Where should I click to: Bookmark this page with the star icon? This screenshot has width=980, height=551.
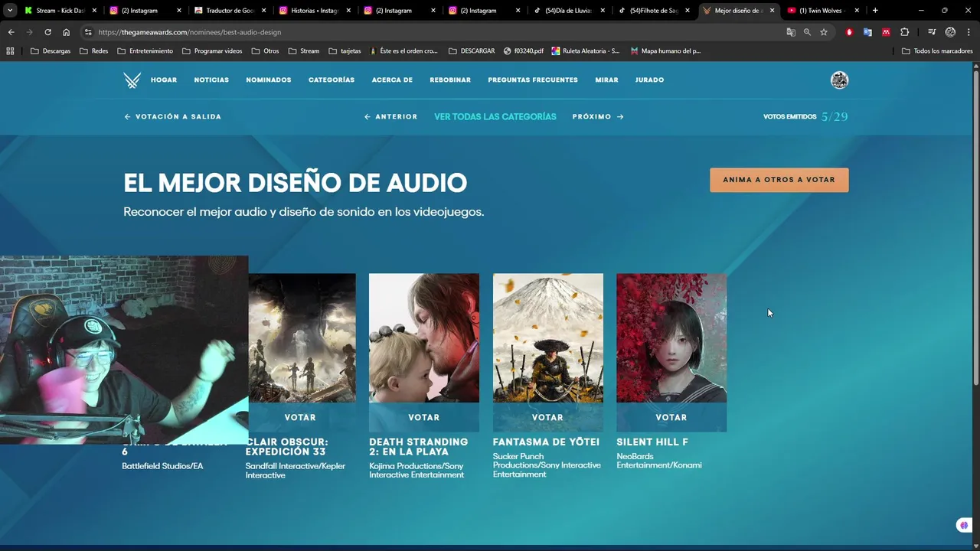point(824,32)
